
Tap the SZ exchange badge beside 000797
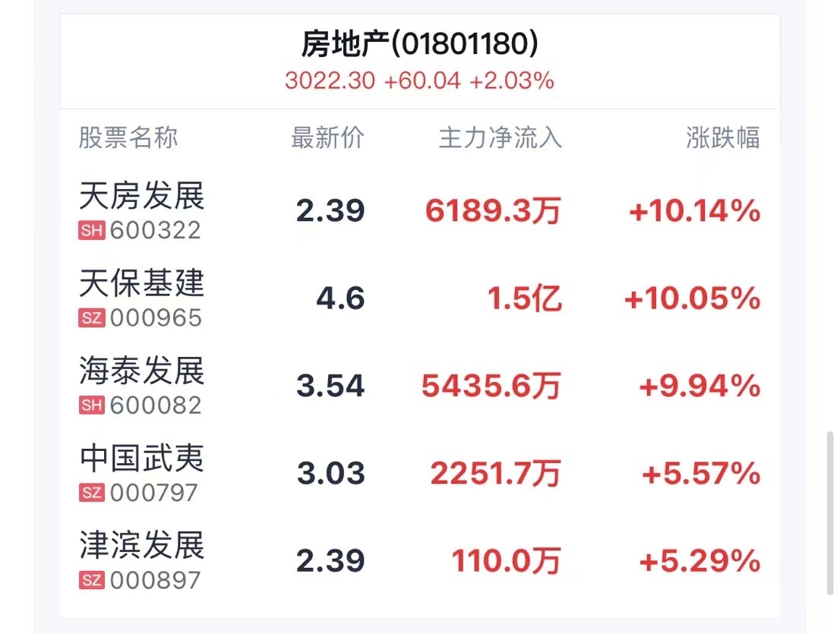click(91, 494)
